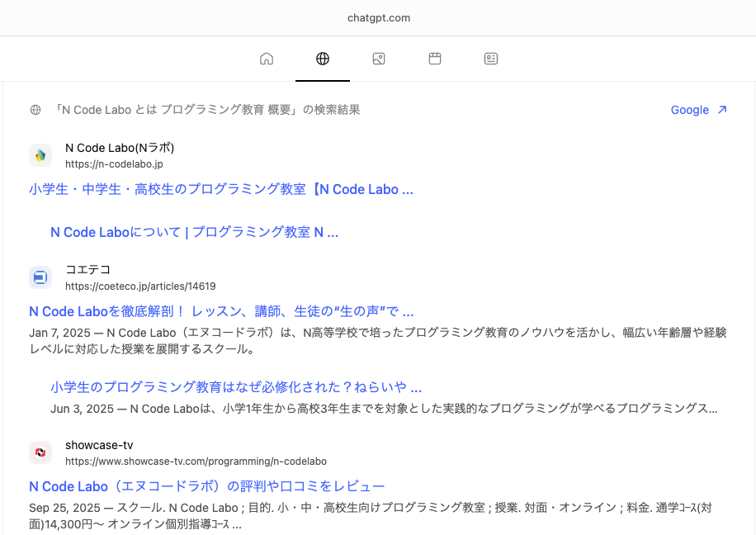This screenshot has height=535, width=756.
Task: Click the chatgpt.com address bar
Action: tap(378, 17)
